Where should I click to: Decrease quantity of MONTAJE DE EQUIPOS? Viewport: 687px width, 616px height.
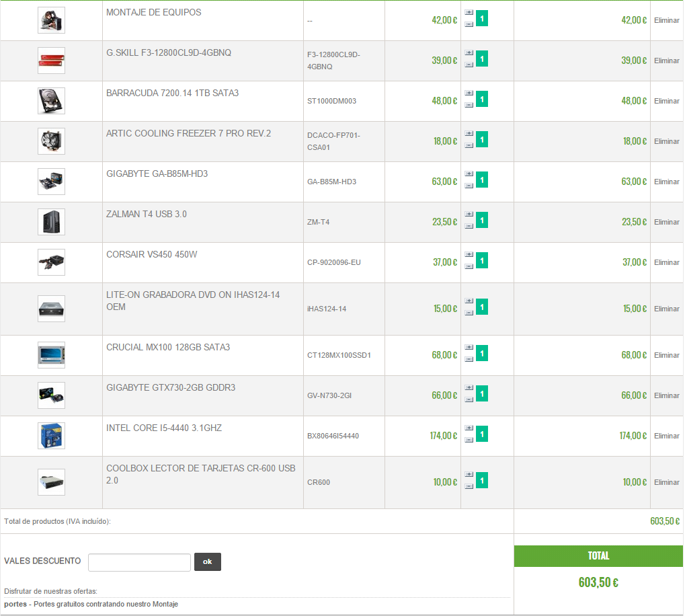coord(469,24)
